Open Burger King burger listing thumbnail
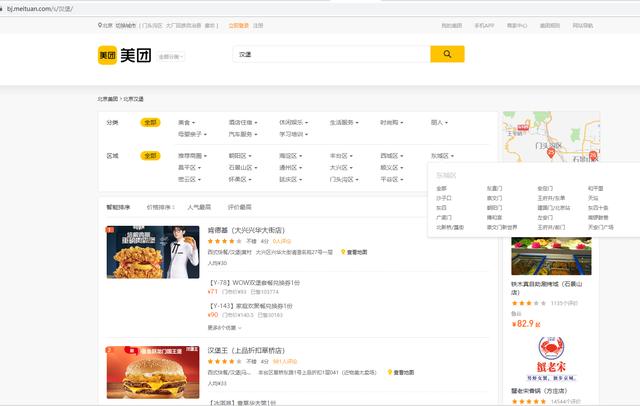 click(153, 372)
